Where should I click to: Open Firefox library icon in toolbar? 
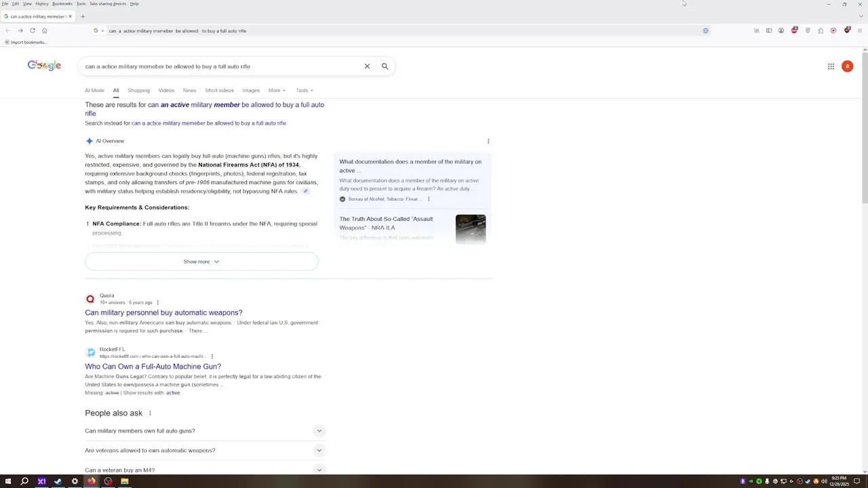click(x=757, y=30)
